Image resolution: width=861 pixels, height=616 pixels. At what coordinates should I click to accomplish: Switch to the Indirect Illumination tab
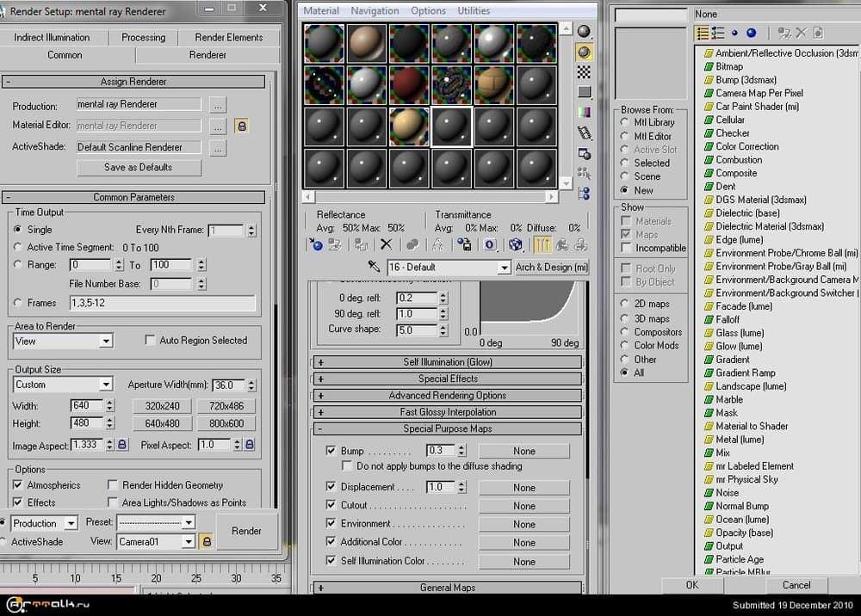coord(52,37)
